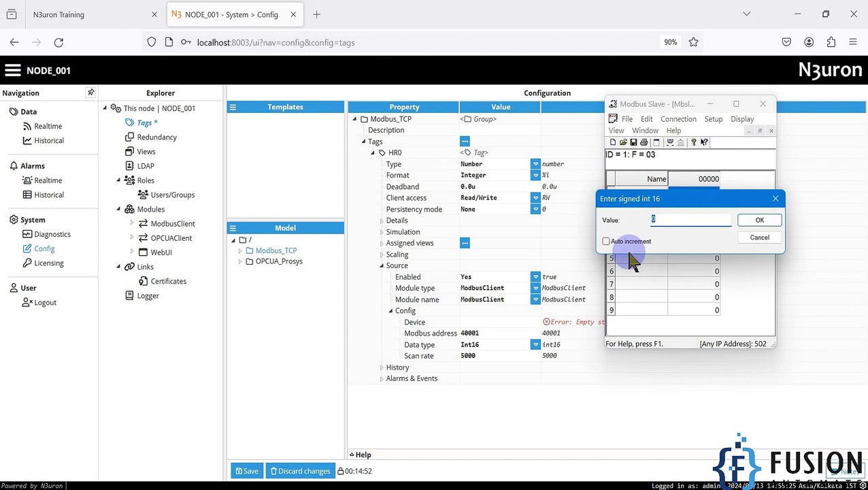Screen dimensions: 868x490
Task: Click the Discard changes button
Action: [x=300, y=471]
